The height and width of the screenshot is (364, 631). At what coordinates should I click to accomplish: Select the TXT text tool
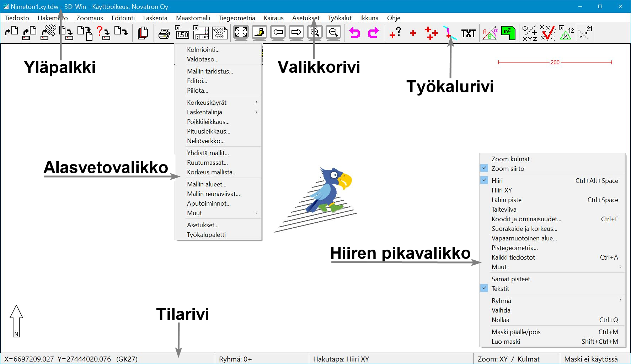coord(467,33)
